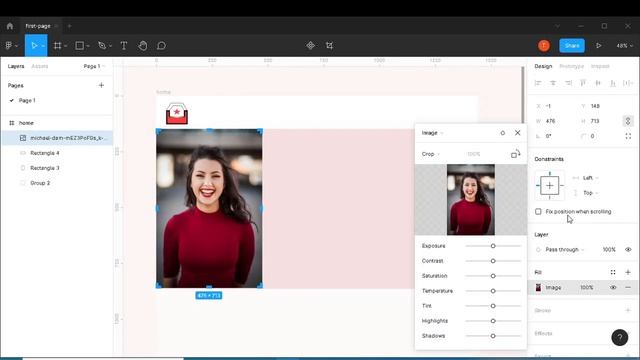Click the user avatar icon
640x360 pixels.
tap(544, 46)
